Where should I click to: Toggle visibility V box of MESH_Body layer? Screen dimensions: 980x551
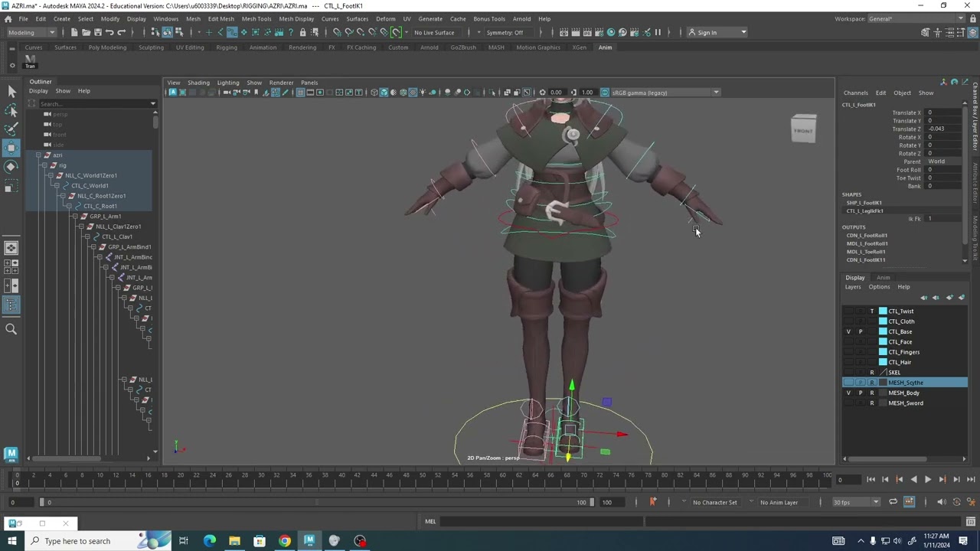pyautogui.click(x=848, y=393)
